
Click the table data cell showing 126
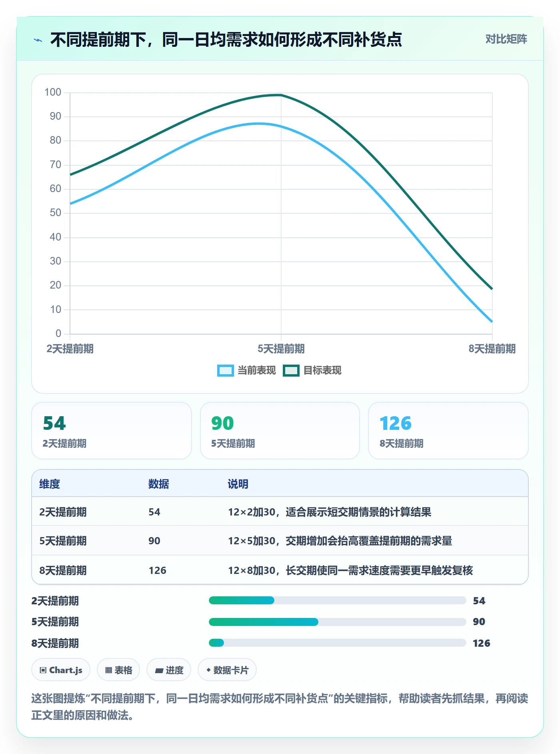[158, 570]
